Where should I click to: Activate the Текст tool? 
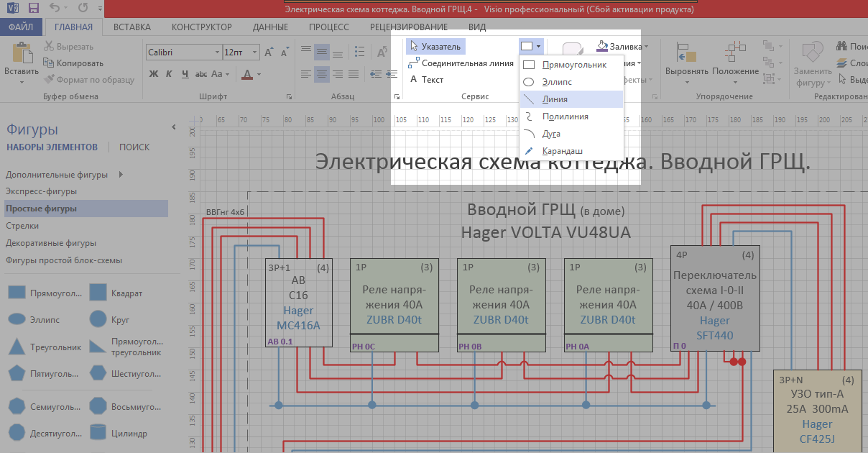[432, 80]
